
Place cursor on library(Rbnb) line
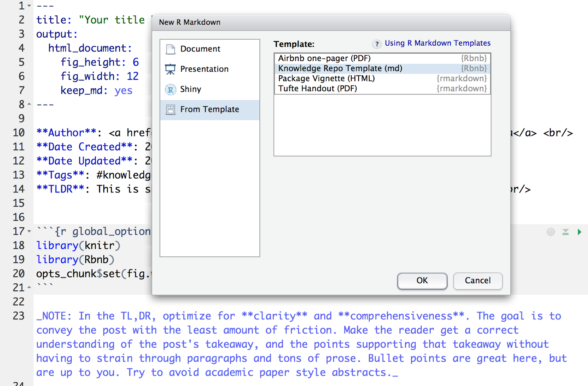tap(75, 260)
